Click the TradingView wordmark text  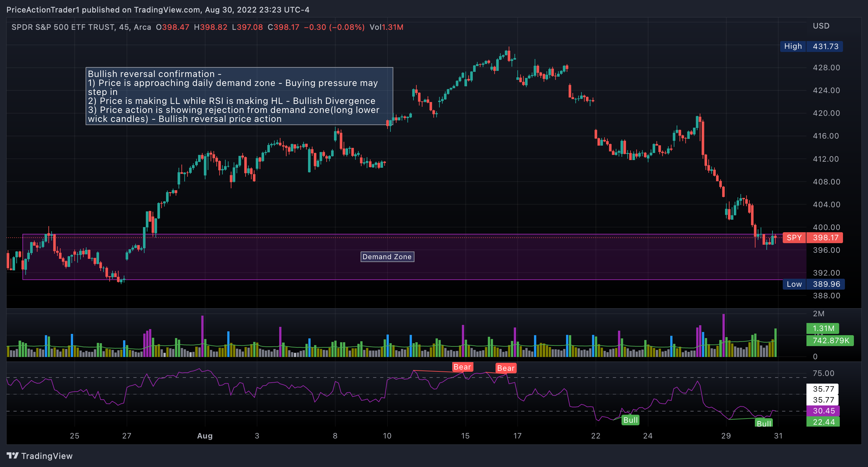[x=47, y=456]
